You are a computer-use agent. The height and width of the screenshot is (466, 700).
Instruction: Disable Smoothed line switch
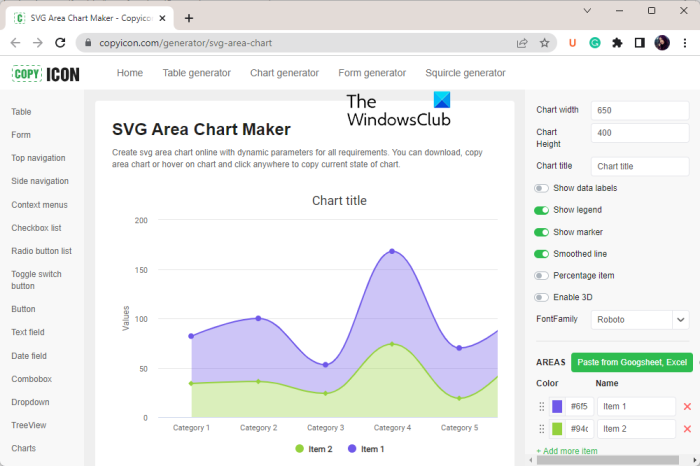point(541,254)
